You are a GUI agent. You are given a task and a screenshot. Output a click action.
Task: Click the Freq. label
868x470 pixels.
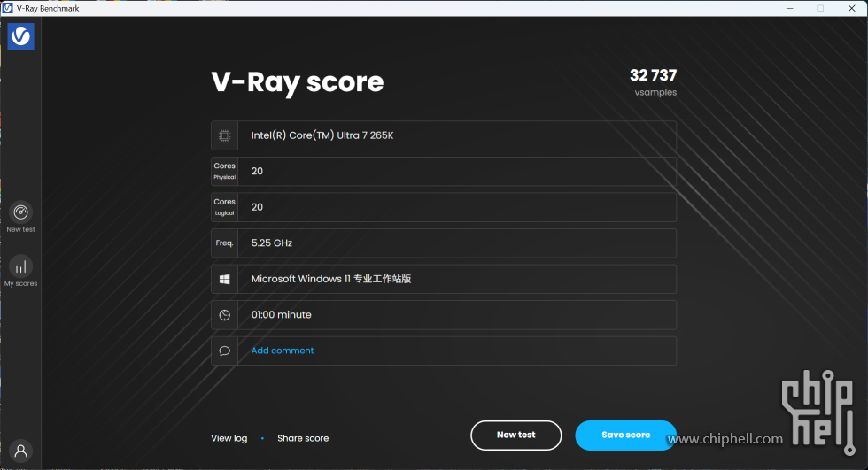pos(224,243)
